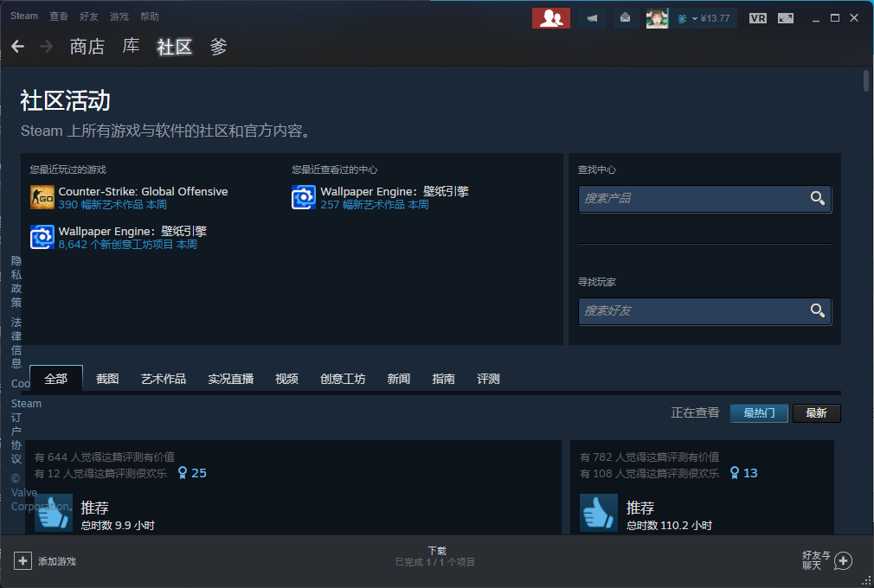Open the inbox mail icon

click(625, 17)
